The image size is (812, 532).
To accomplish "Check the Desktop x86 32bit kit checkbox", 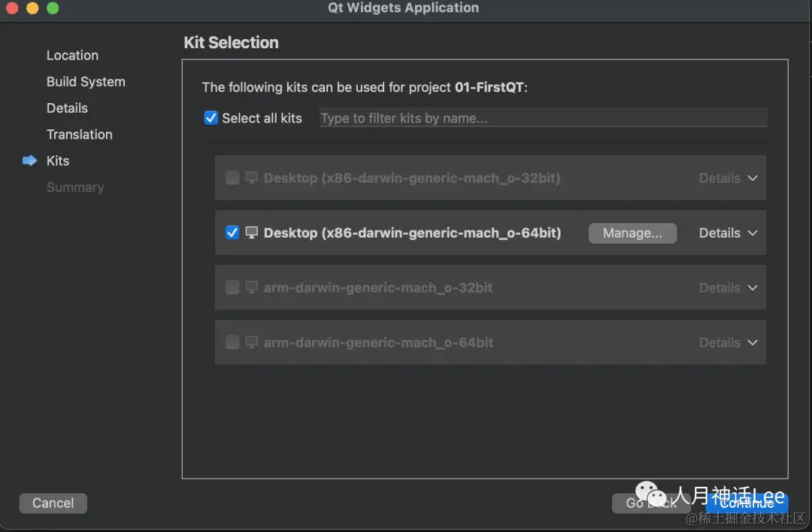I will [x=232, y=178].
